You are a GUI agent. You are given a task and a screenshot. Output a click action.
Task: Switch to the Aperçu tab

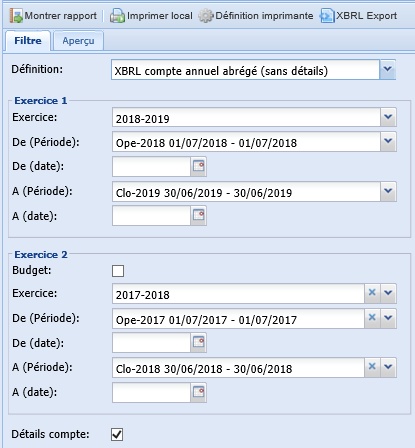78,41
